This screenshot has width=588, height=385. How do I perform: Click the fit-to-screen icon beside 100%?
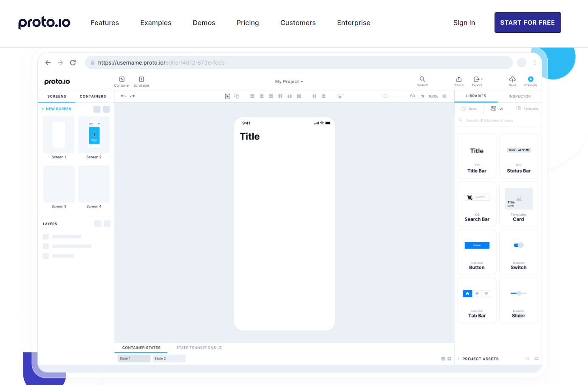444,96
